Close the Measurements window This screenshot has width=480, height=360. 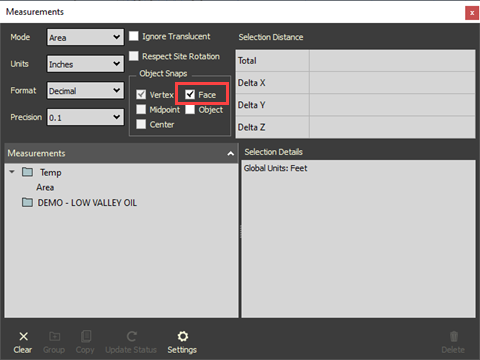(x=472, y=13)
